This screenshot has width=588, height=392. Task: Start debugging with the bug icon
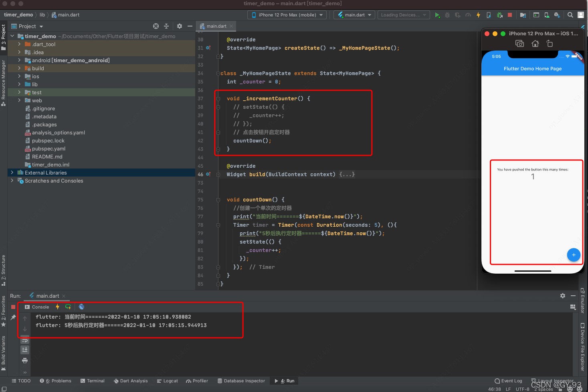(447, 15)
